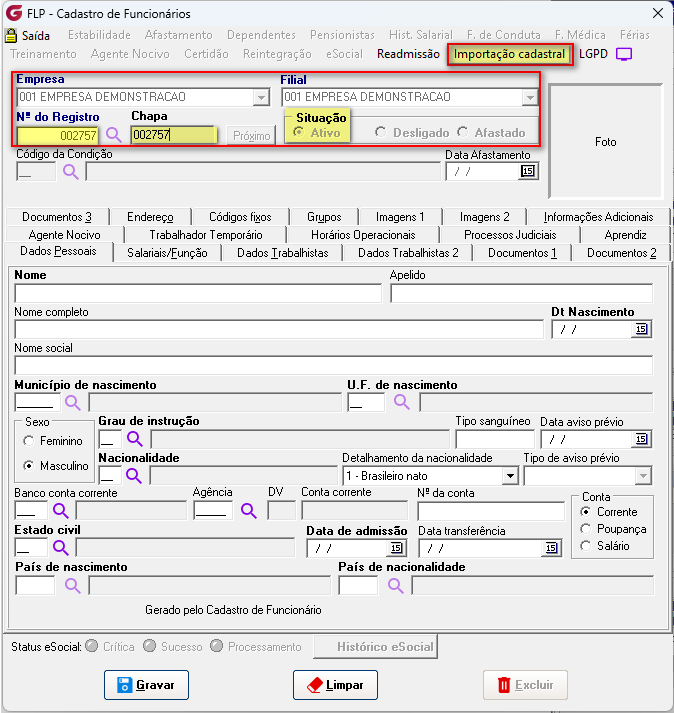Click the Tipo sanguíneo input field
674x713 pixels.
tap(495, 440)
